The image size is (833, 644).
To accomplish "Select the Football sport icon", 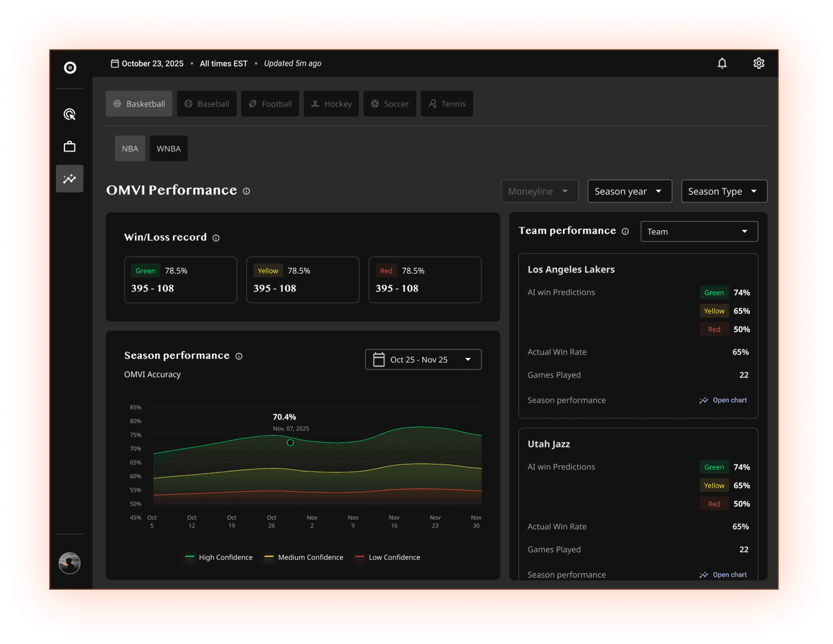I will [253, 103].
